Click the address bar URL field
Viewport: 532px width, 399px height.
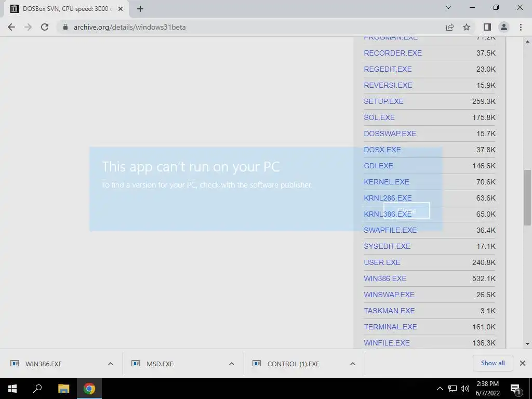250,27
